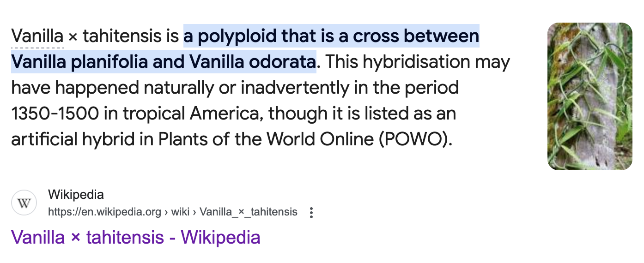Open the three-dot options beside the URL

311,212
